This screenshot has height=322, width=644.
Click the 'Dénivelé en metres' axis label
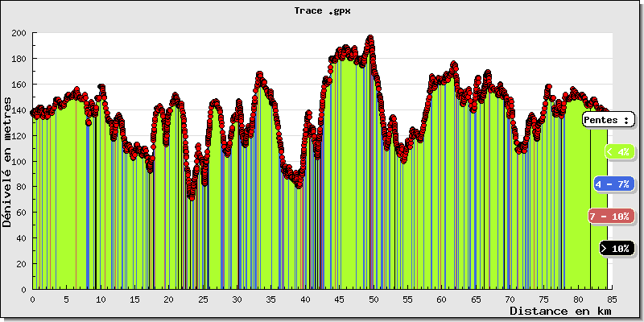point(7,162)
